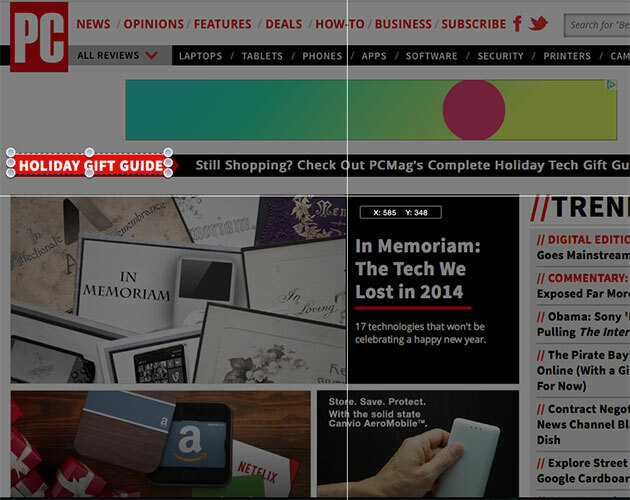Open the Still Shopping gift guide headline
This screenshot has width=630, height=500.
pos(412,165)
